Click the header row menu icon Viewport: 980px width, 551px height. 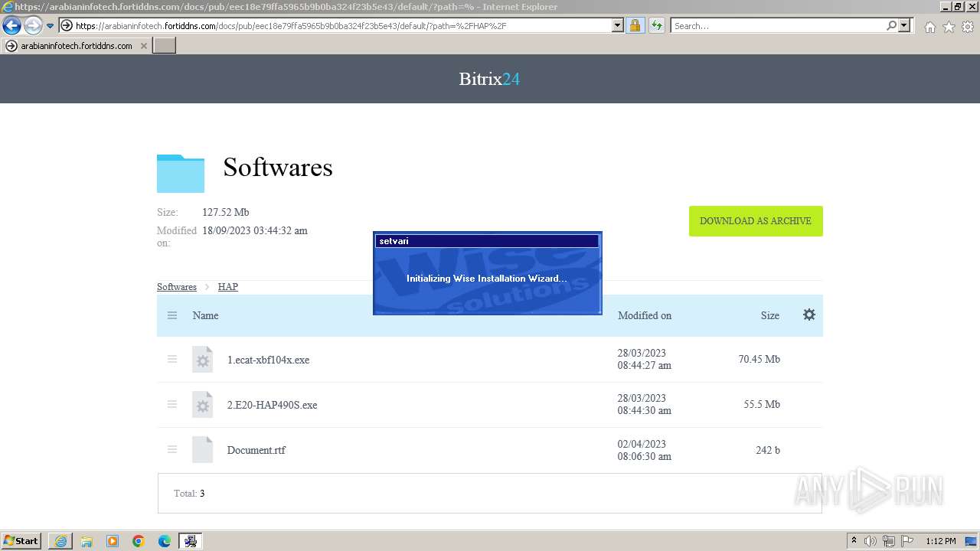click(172, 315)
